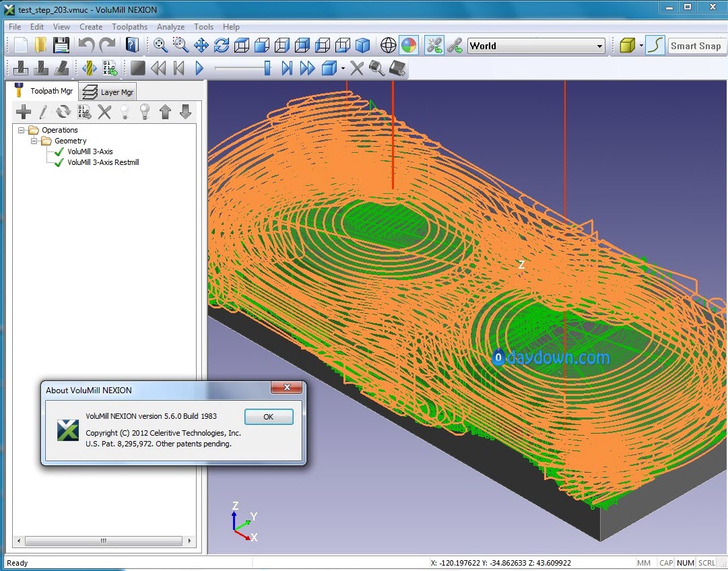This screenshot has height=571, width=728.
Task: Move operation down with the down arrow
Action: tap(186, 112)
